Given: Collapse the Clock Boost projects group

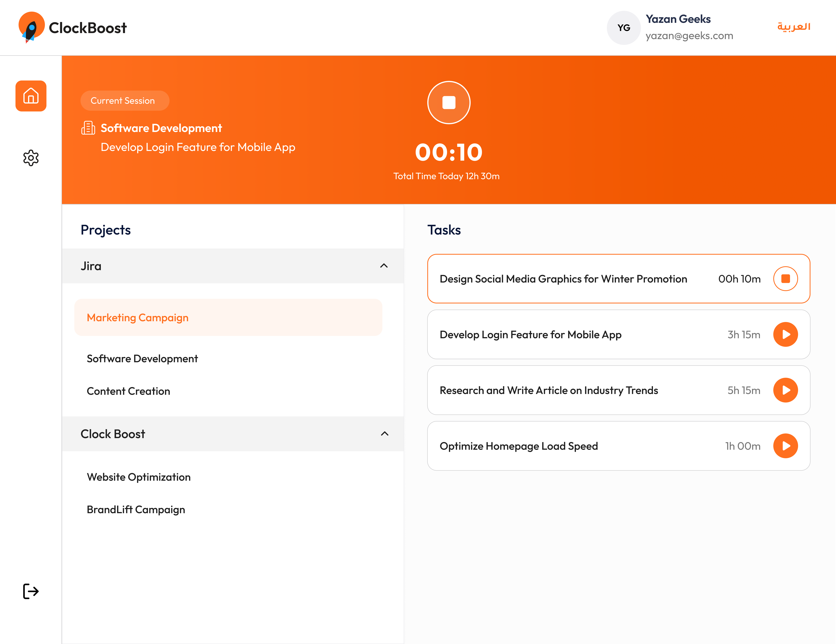Looking at the screenshot, I should pyautogui.click(x=384, y=434).
